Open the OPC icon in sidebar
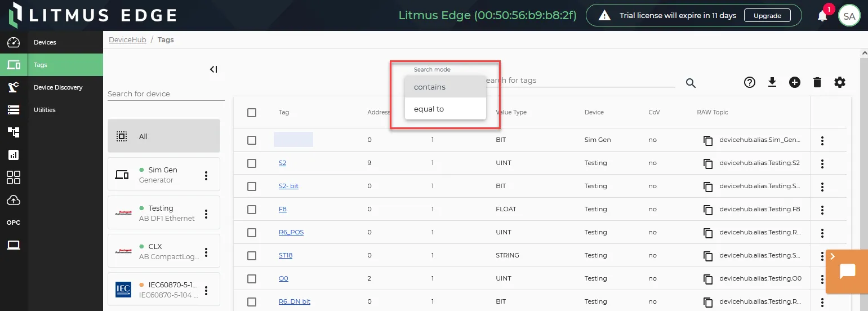This screenshot has width=868, height=311. coord(14,223)
